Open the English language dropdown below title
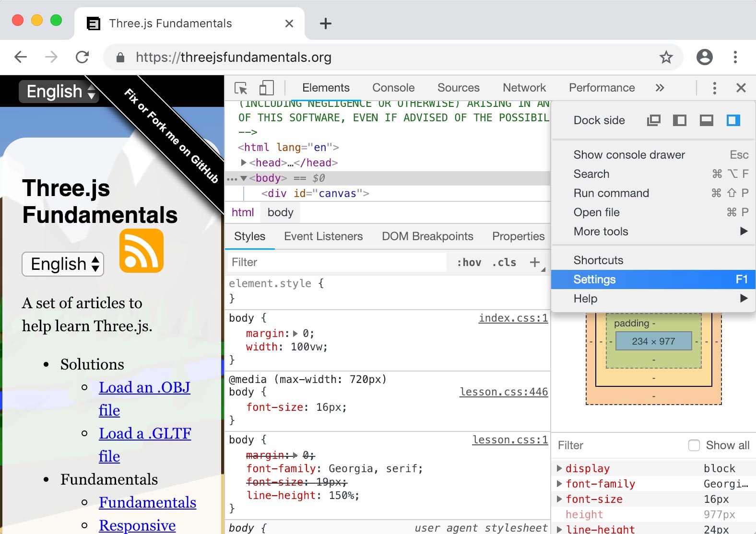 click(x=63, y=264)
